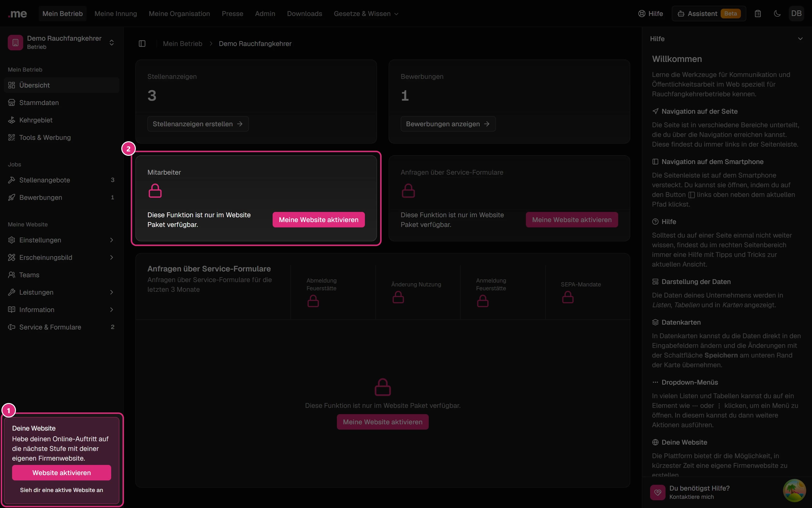Image resolution: width=812 pixels, height=508 pixels.
Task: Collapse the Hilfe panel chevron
Action: click(x=800, y=39)
